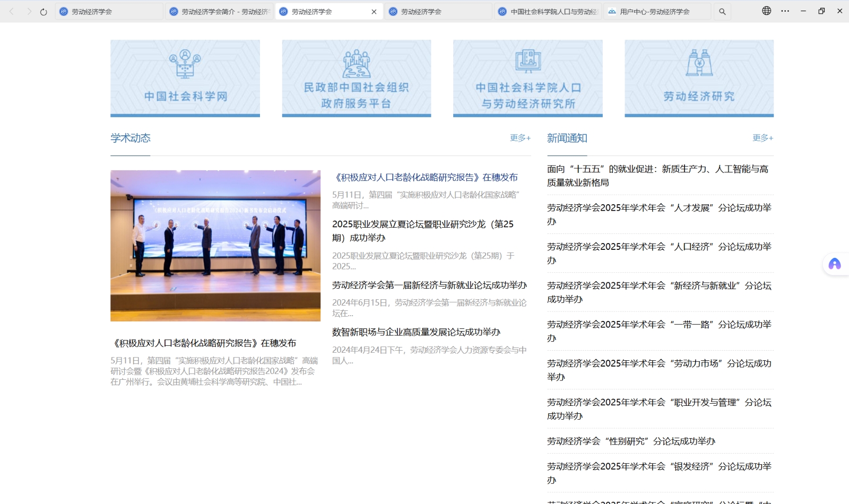Click 更多+ next to 新闻通知

(762, 137)
